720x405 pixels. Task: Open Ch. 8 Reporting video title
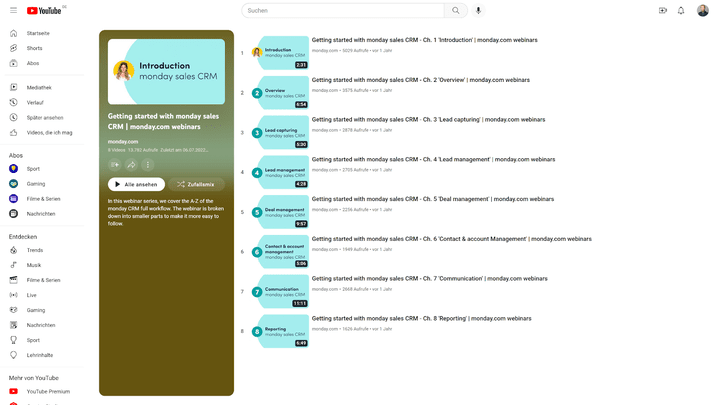coord(421,318)
